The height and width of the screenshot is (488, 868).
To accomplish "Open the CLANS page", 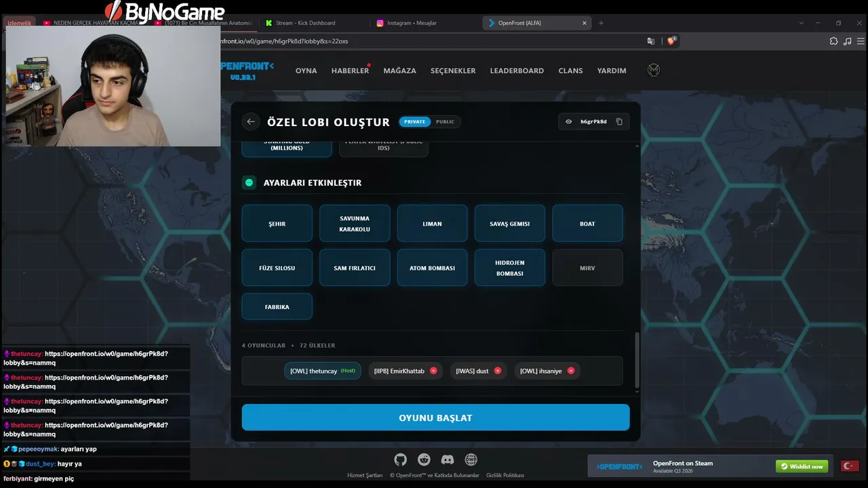I will [570, 70].
